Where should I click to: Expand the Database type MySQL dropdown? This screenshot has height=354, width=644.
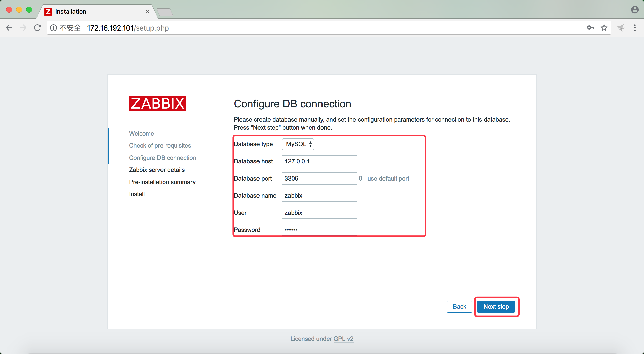pos(298,144)
